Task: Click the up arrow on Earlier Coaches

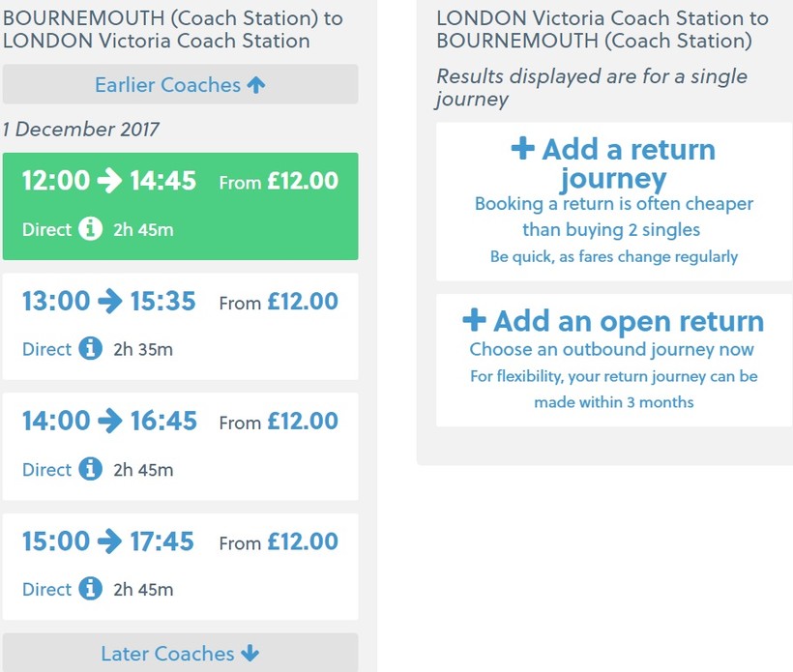Action: pyautogui.click(x=256, y=85)
